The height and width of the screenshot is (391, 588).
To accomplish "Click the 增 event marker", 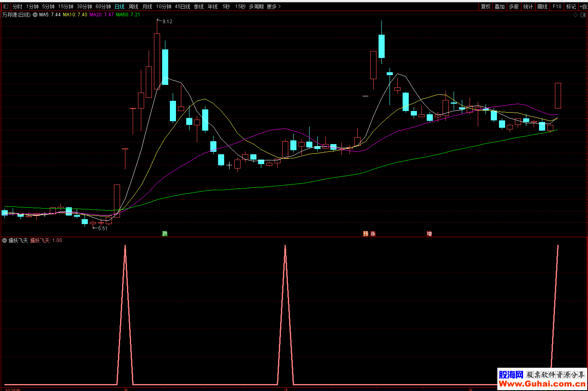I will (429, 233).
